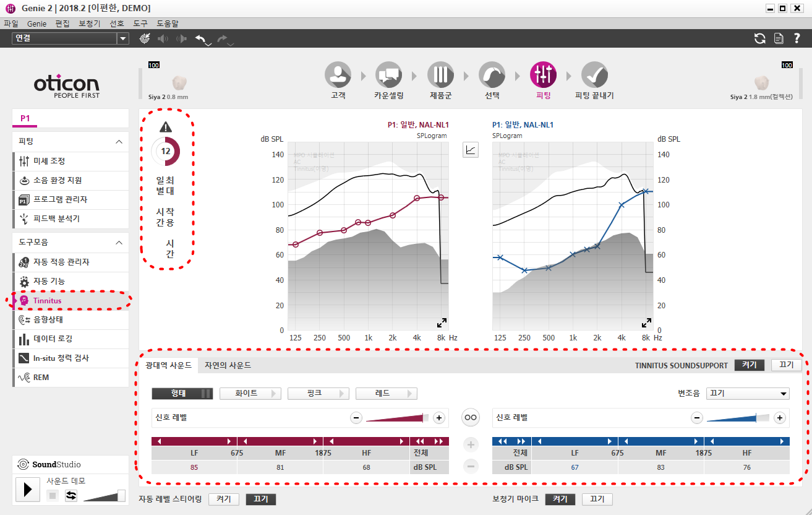Open the 보청기 menu

click(89, 24)
